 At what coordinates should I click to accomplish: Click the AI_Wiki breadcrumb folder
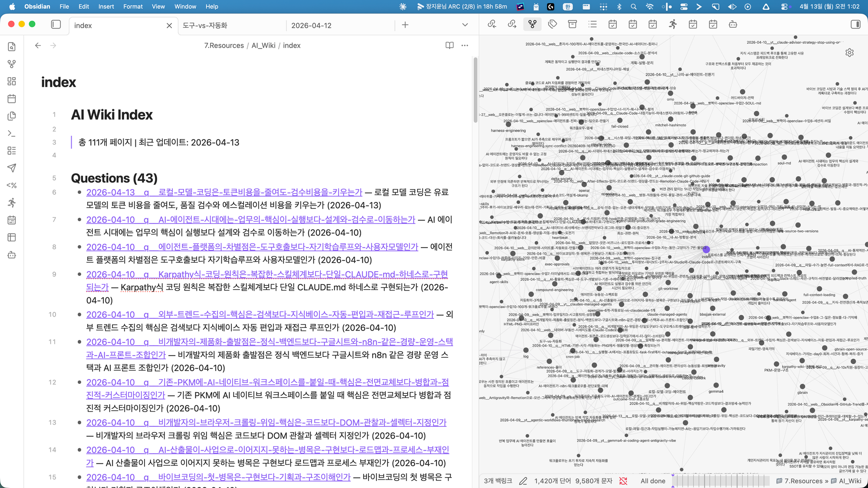pyautogui.click(x=263, y=46)
